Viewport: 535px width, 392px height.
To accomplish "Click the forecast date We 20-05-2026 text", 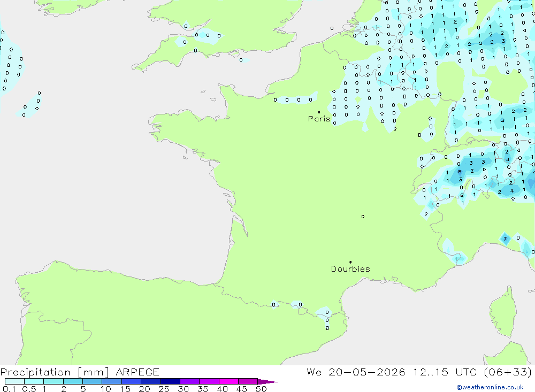I will point(356,372).
